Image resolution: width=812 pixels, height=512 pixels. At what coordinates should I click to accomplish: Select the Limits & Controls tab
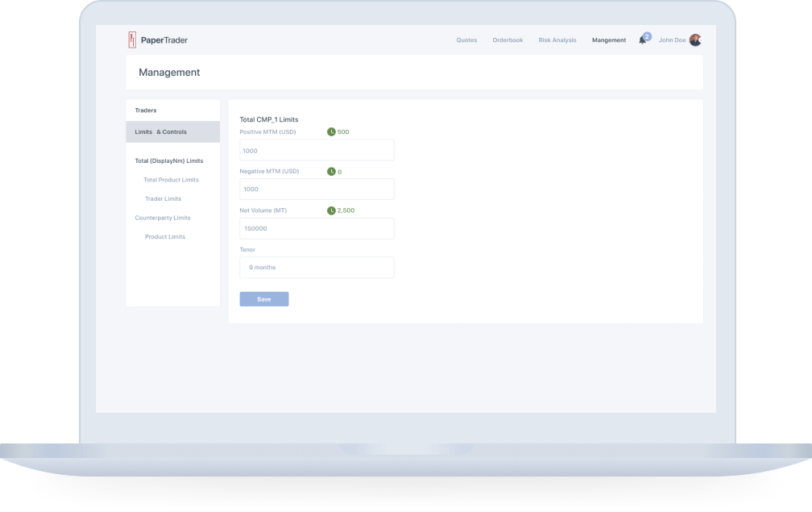[x=173, y=132]
